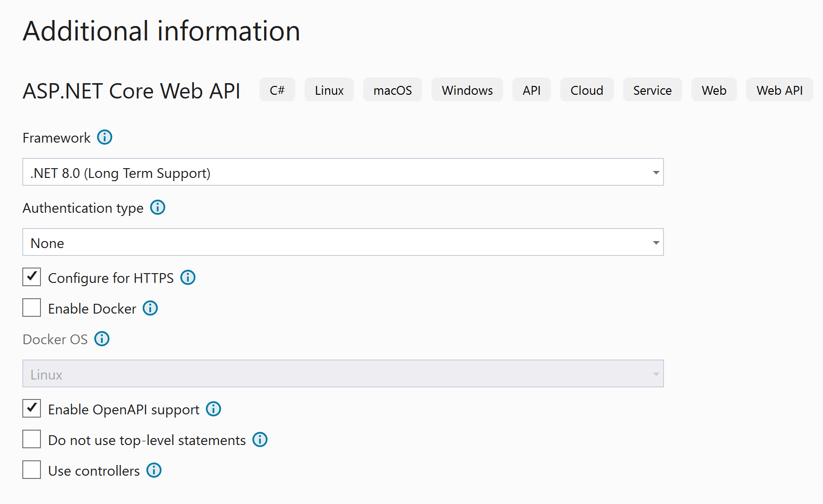Check Do not use top-level statements
823x504 pixels.
[31, 439]
